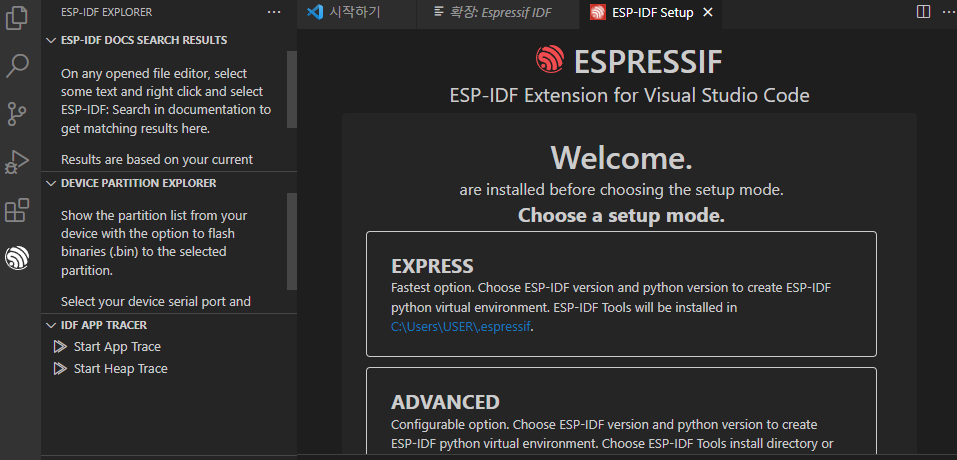The image size is (957, 460).
Task: Open the Explorer files view
Action: [16, 18]
